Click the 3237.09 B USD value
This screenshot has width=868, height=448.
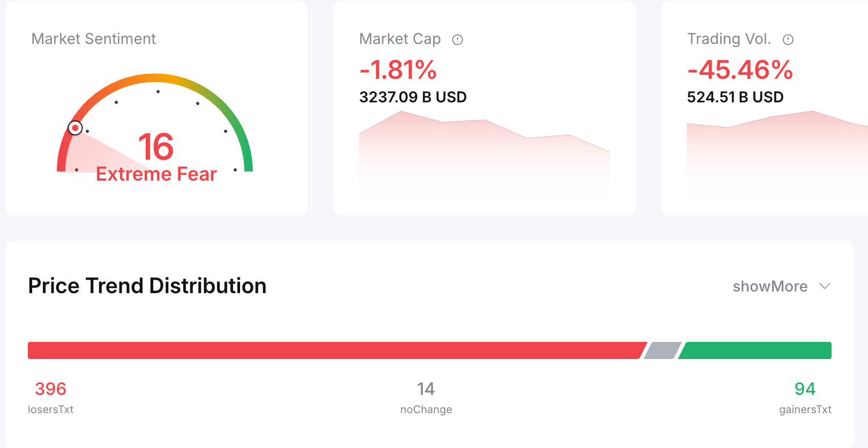click(413, 98)
